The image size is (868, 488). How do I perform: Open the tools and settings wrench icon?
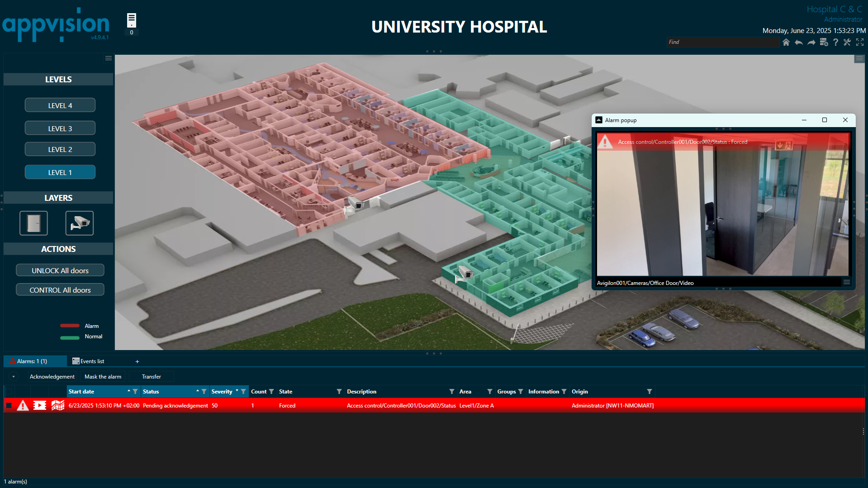coord(847,42)
